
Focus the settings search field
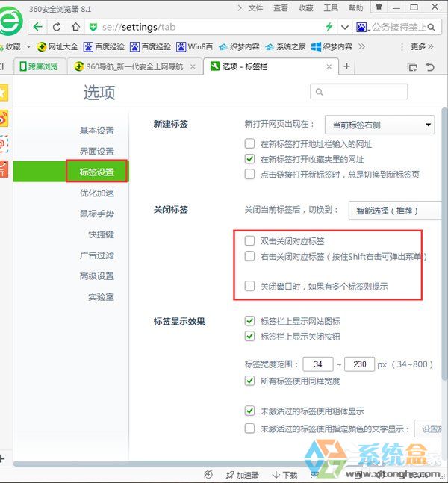click(x=359, y=92)
